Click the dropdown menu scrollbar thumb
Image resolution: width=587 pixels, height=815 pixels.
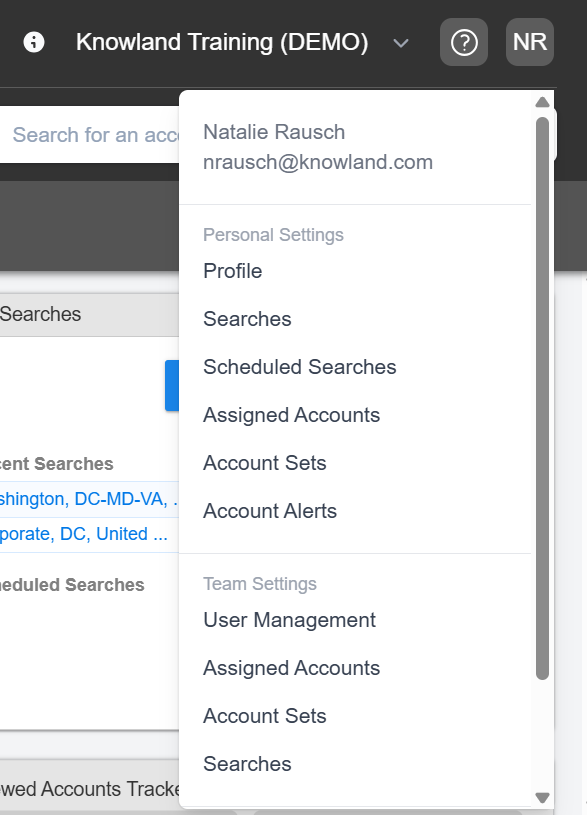click(x=542, y=398)
